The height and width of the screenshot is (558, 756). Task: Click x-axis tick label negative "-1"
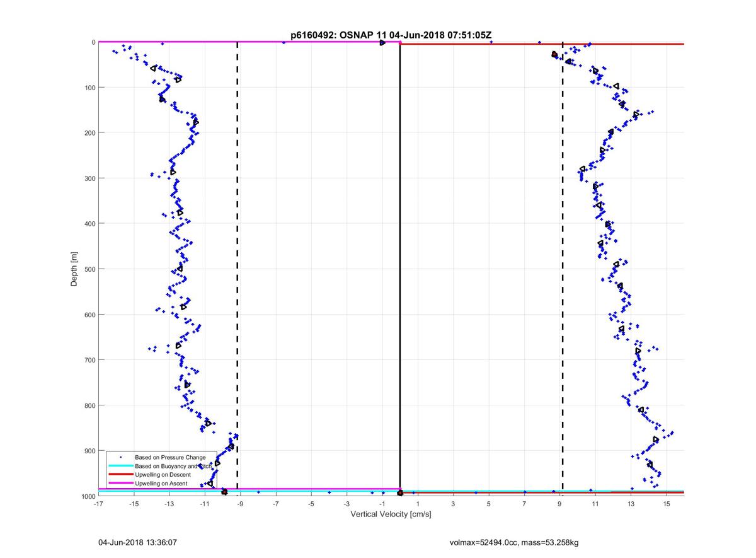pyautogui.click(x=382, y=504)
